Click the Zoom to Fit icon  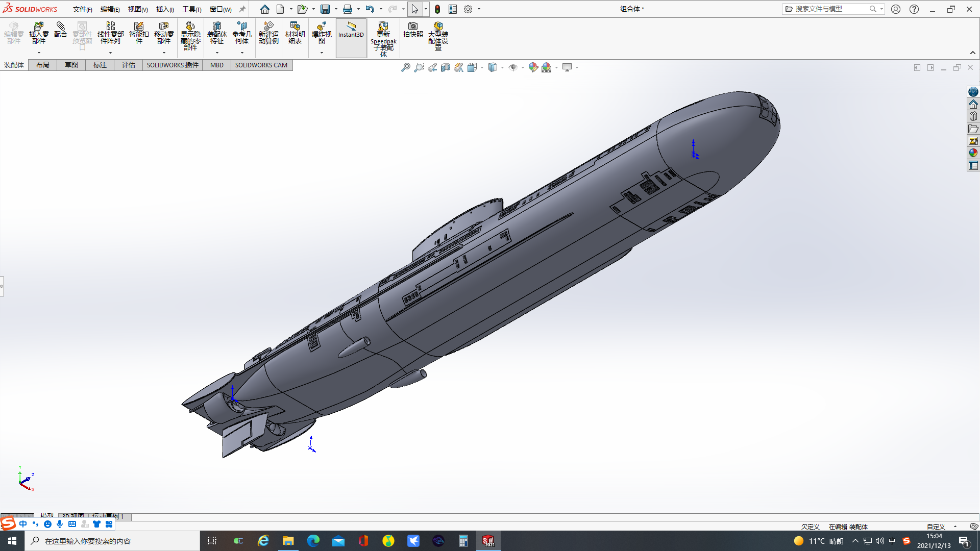click(405, 67)
